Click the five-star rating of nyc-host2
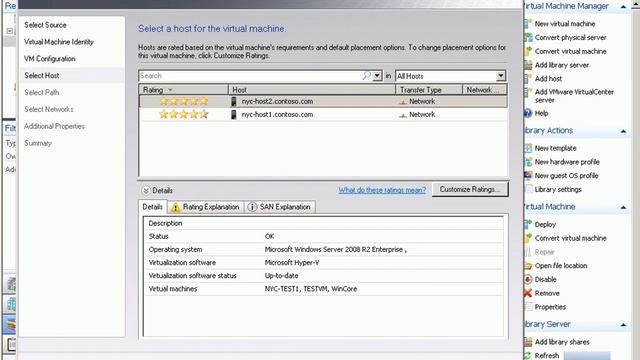The height and width of the screenshot is (360, 640). pos(184,101)
